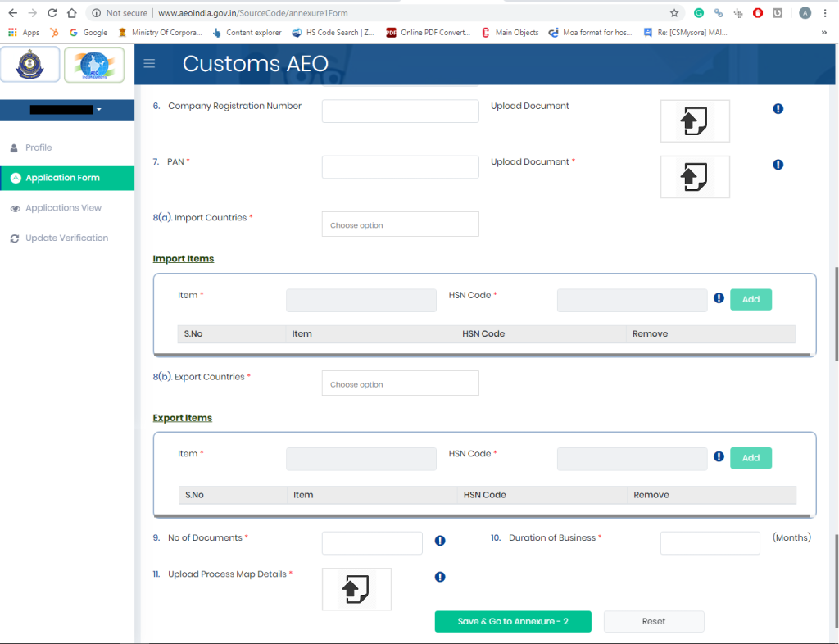Viewport: 839px width, 644px height.
Task: Show more bookmarks via double chevron
Action: [x=824, y=33]
